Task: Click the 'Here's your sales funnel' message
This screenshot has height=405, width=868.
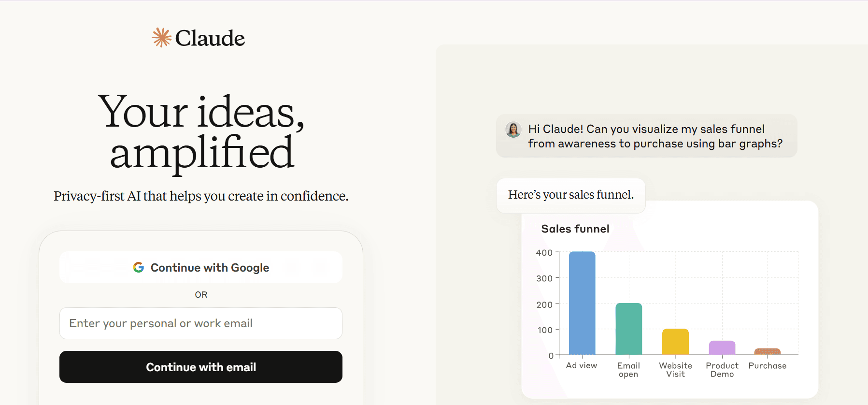Action: (x=571, y=195)
